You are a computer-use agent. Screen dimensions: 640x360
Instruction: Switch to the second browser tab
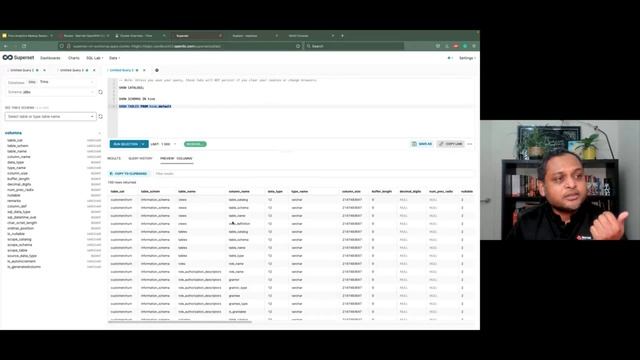(84, 36)
